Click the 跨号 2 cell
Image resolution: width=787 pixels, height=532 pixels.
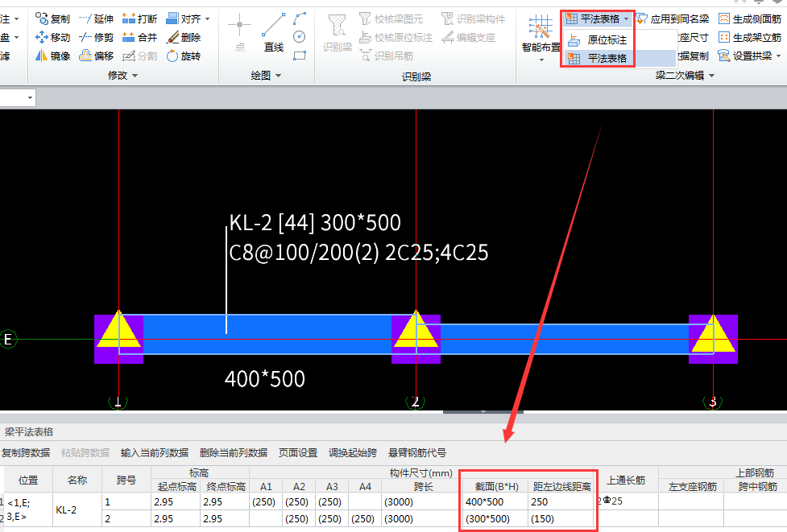point(126,519)
